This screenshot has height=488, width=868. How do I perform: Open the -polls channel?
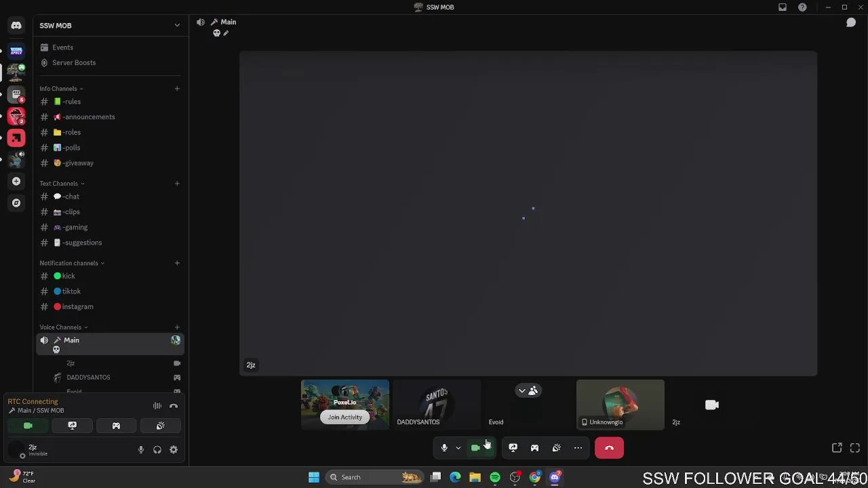coord(110,148)
